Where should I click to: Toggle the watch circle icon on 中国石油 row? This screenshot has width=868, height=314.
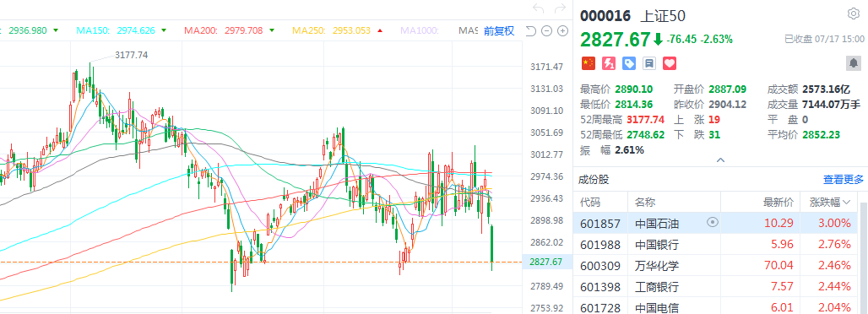click(x=713, y=223)
